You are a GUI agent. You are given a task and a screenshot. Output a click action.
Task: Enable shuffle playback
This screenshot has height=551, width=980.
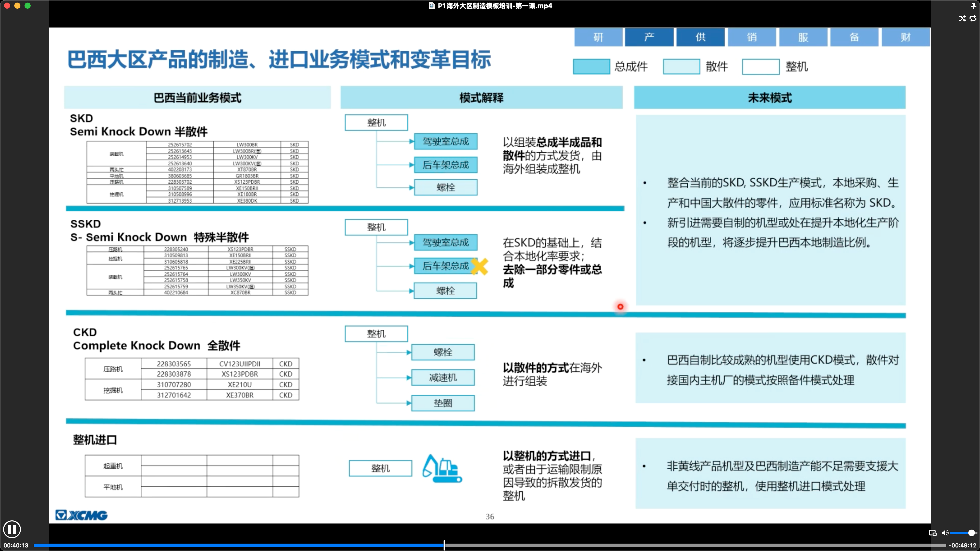962,18
